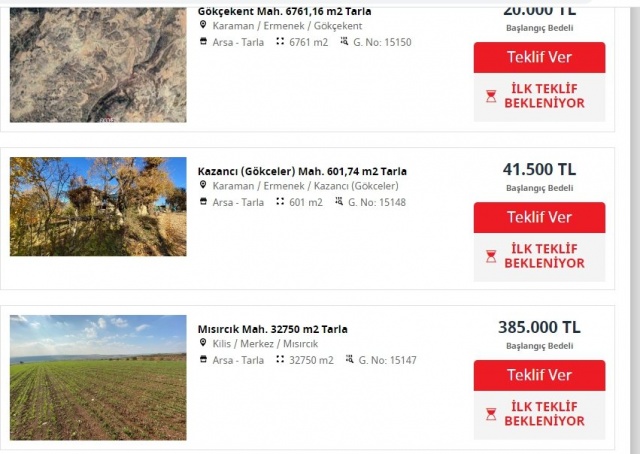Click hourglass icon in Kazancı listing status
The width and height of the screenshot is (640, 454).
[491, 256]
